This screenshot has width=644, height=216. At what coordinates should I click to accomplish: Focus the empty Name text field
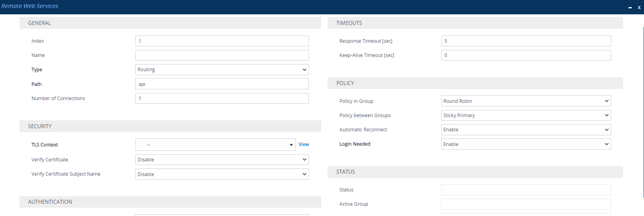pyautogui.click(x=222, y=55)
